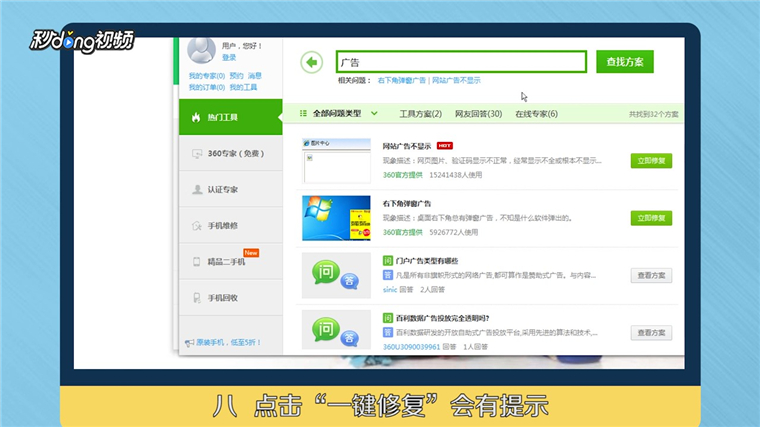760x427 pixels.
Task: Select 热门工具 in the sidebar
Action: tap(231, 117)
